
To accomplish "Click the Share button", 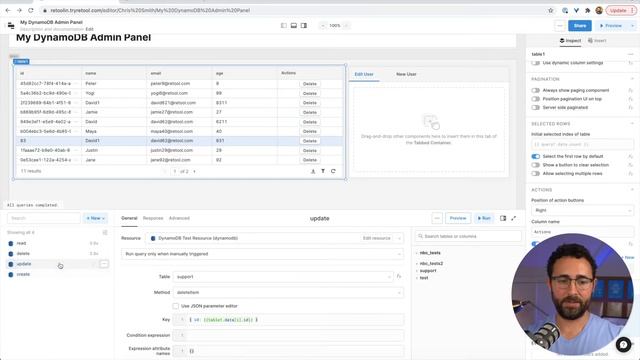I will point(580,26).
